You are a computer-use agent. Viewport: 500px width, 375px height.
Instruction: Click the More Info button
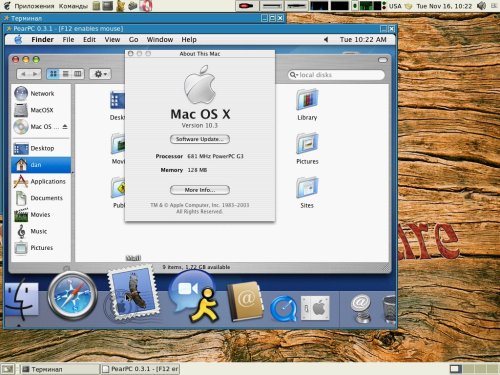point(200,190)
